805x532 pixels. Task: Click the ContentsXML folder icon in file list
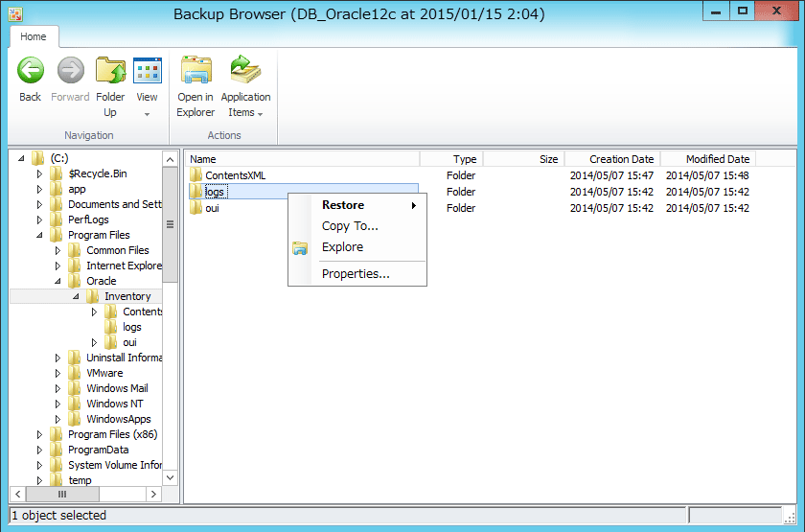point(195,175)
